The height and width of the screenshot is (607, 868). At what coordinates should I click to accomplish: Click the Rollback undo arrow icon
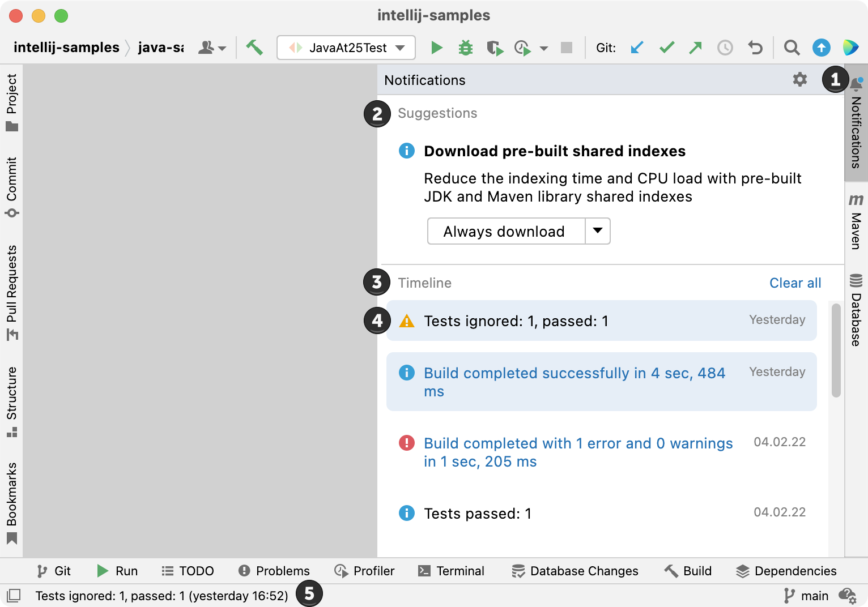(755, 48)
